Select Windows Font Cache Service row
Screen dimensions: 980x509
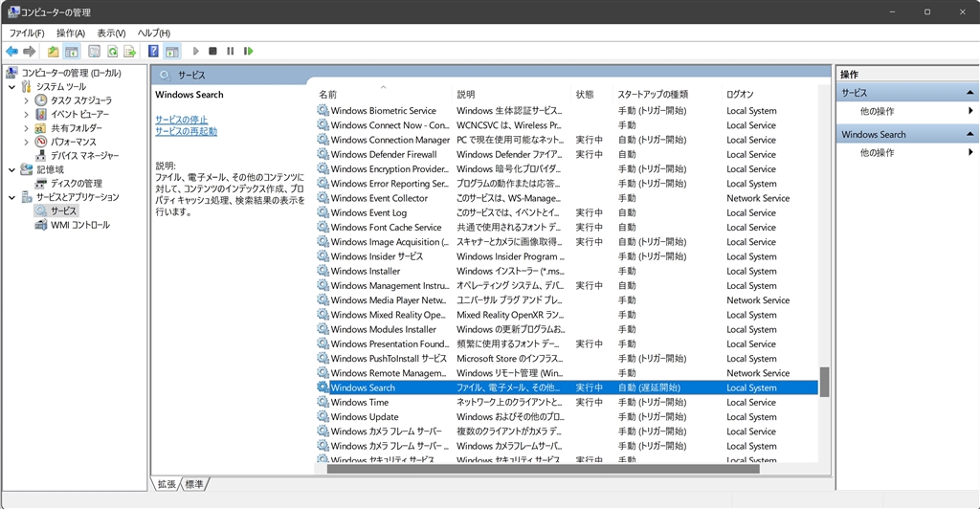(x=567, y=228)
